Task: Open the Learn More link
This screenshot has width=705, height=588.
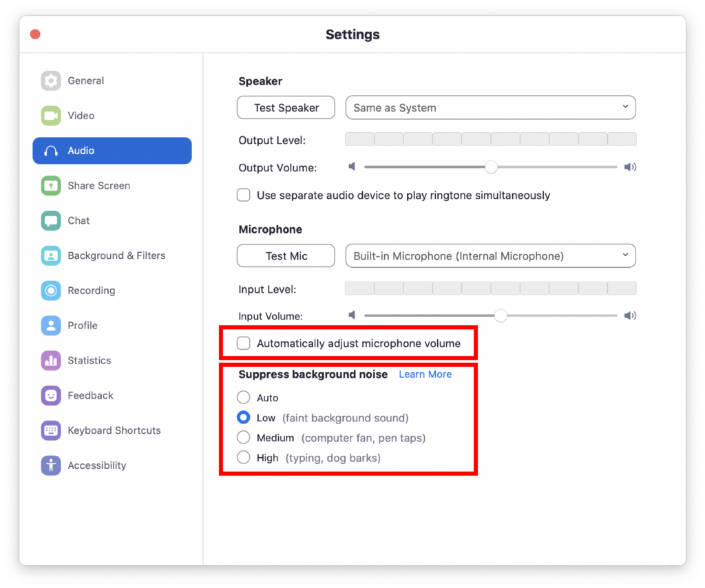Action: point(425,375)
